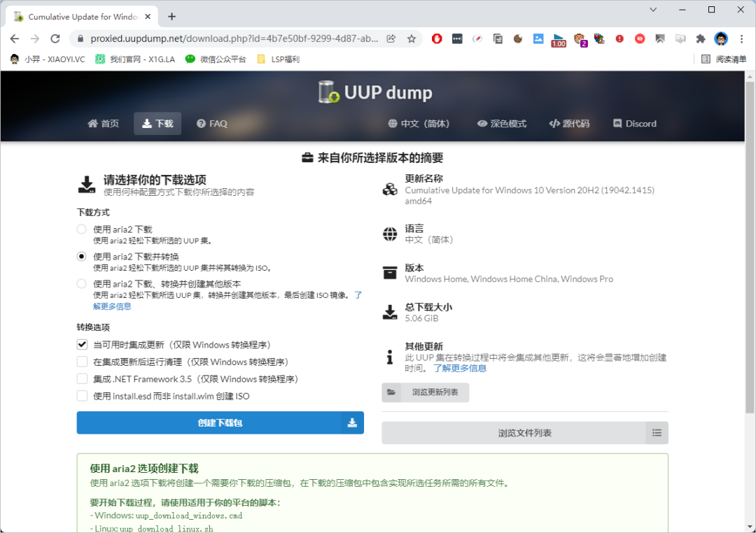Click the download arrow on 创建下载包 button

[x=352, y=422]
